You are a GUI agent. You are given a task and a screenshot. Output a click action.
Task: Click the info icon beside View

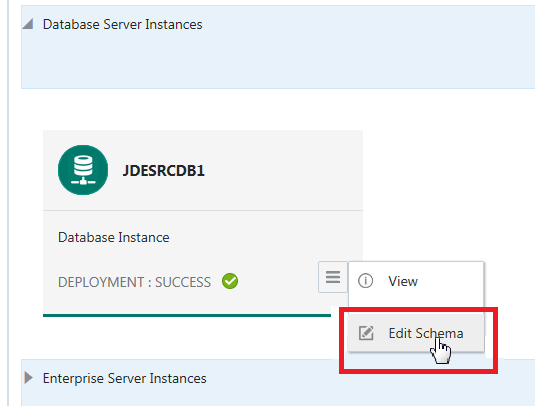coord(365,281)
